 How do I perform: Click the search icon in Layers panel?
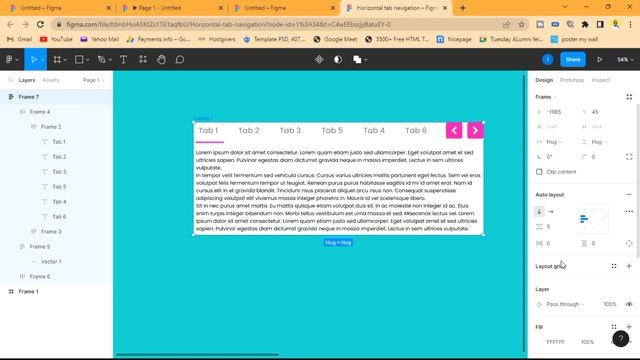point(11,80)
